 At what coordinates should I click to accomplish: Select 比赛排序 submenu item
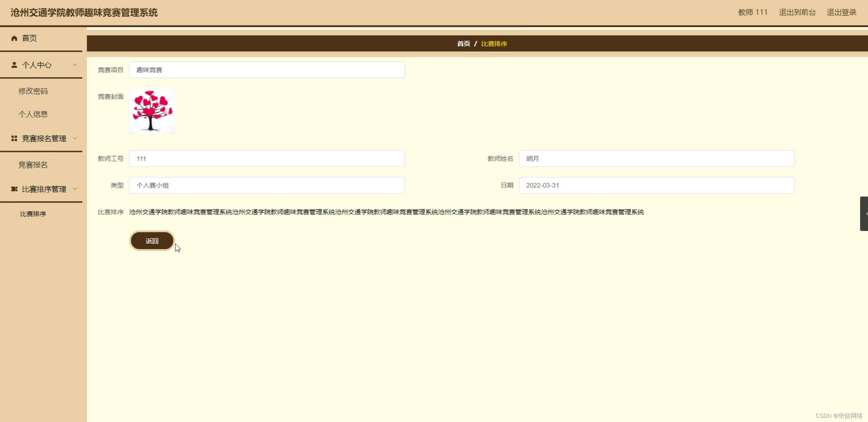tap(33, 214)
